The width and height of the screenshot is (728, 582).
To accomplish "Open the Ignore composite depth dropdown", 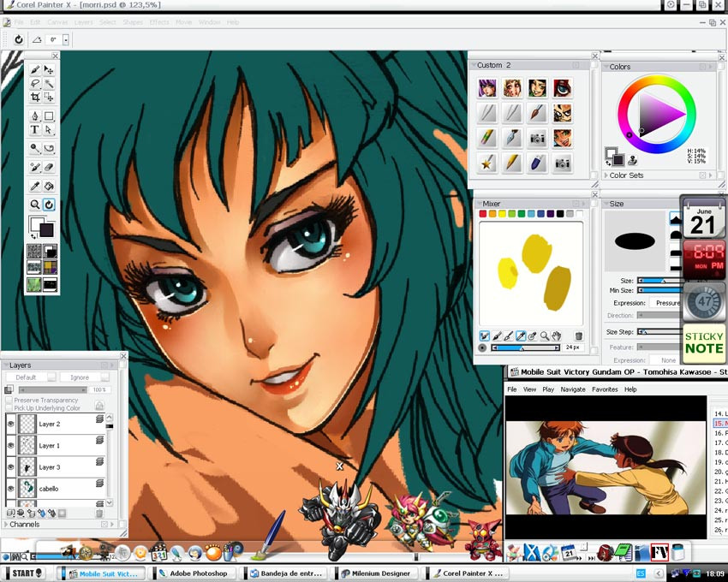I will 84,377.
